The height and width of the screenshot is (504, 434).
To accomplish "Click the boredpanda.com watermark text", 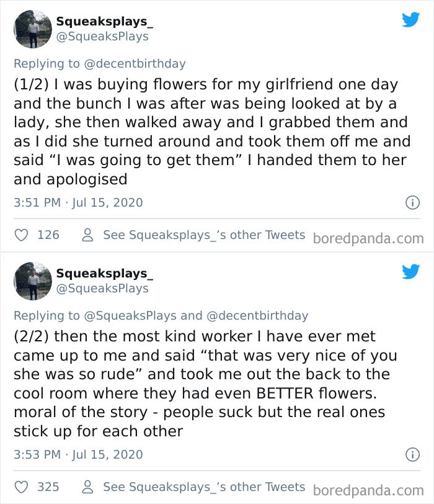I will (370, 236).
